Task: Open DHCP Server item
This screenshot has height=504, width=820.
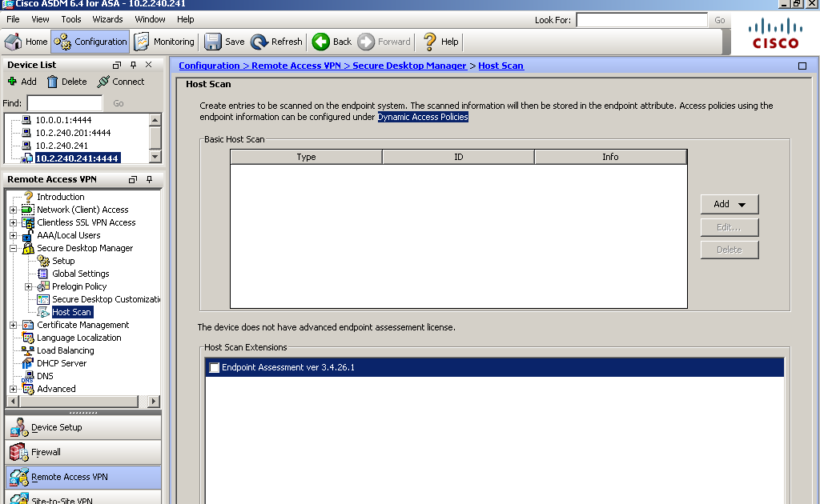Action: click(x=62, y=363)
